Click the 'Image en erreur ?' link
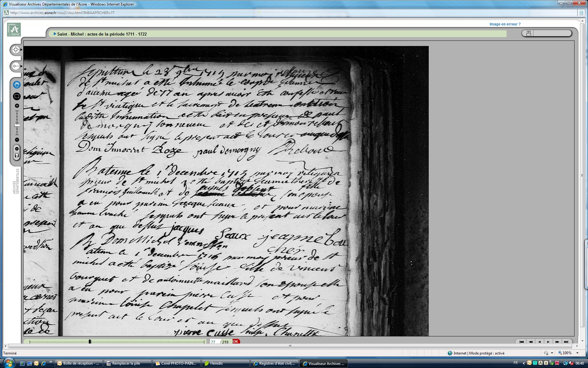 pos(505,24)
